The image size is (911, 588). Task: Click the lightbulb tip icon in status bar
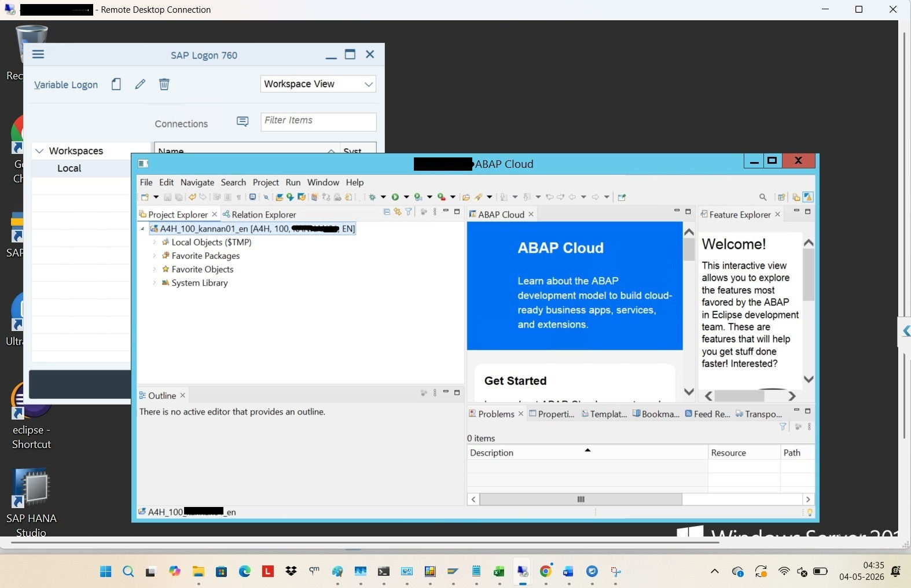point(810,512)
